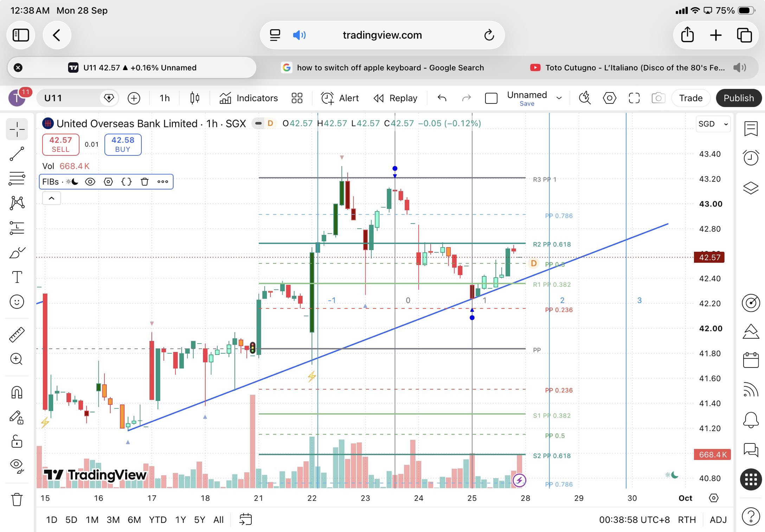This screenshot has width=765, height=532.
Task: Open the Trade panel
Action: [690, 98]
